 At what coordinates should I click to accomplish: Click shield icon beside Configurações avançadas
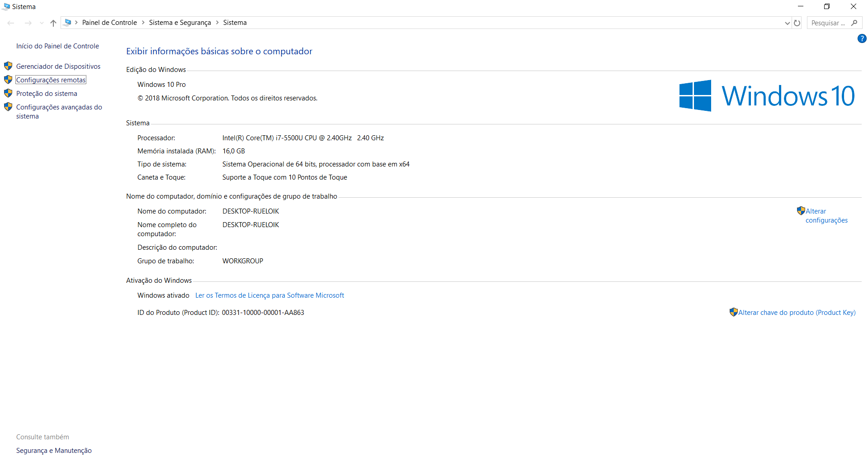[x=8, y=107]
